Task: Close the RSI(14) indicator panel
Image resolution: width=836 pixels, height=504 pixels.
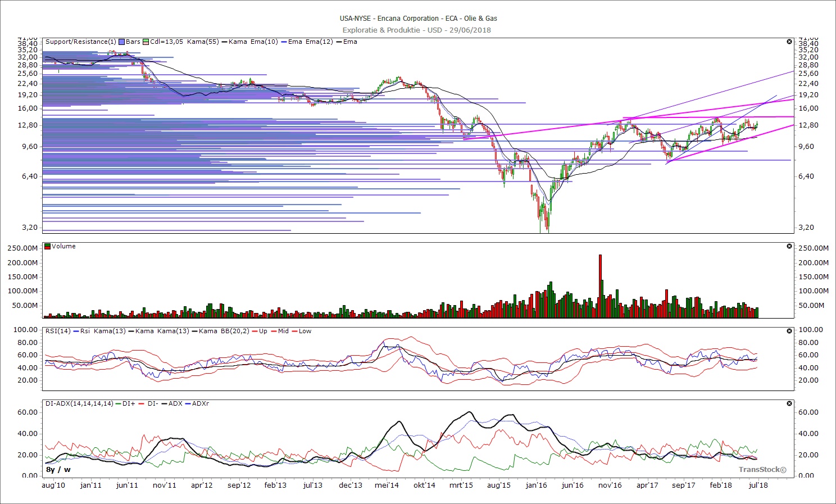Action: point(789,331)
